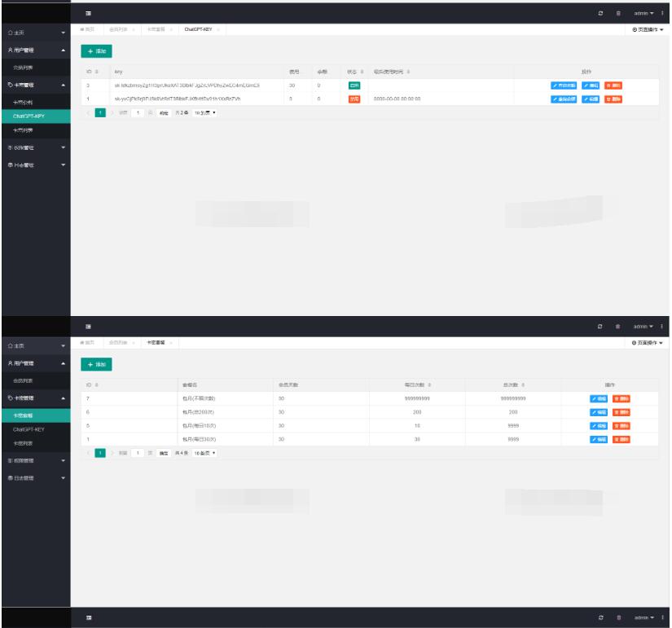Click the red delete icon button for 包月(每日30次)

tap(621, 439)
